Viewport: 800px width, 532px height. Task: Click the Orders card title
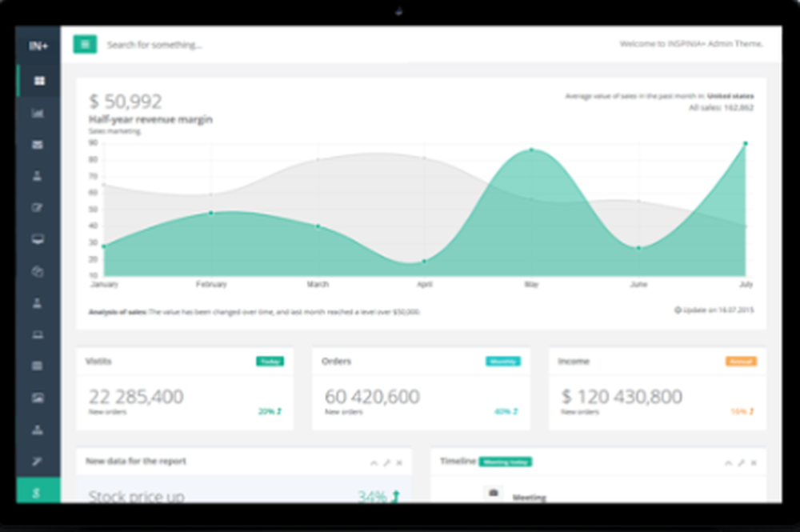(336, 361)
